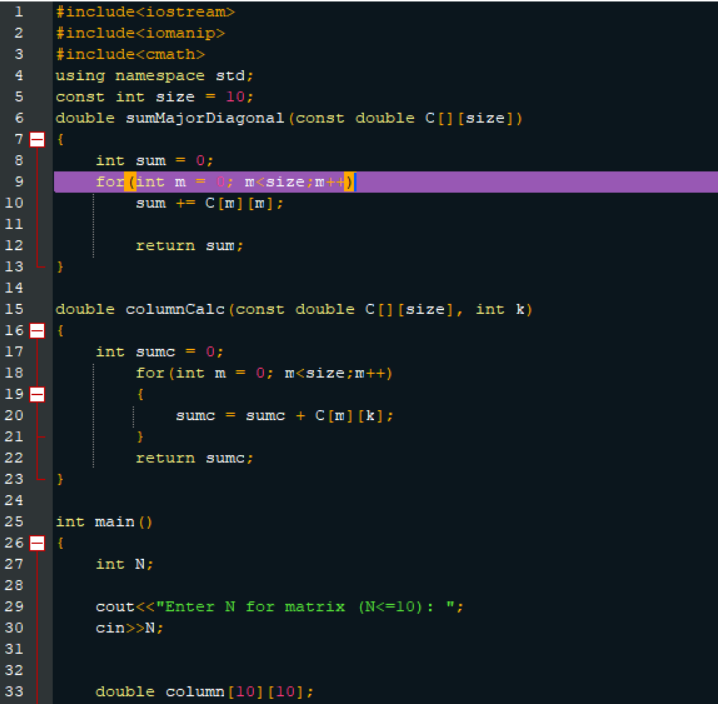Image resolution: width=718 pixels, height=704 pixels.
Task: Click line number 1 in the margin
Action: pos(19,12)
